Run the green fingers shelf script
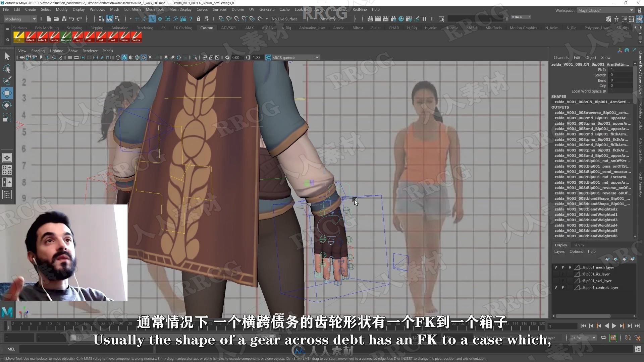This screenshot has height=362, width=644. click(66, 37)
